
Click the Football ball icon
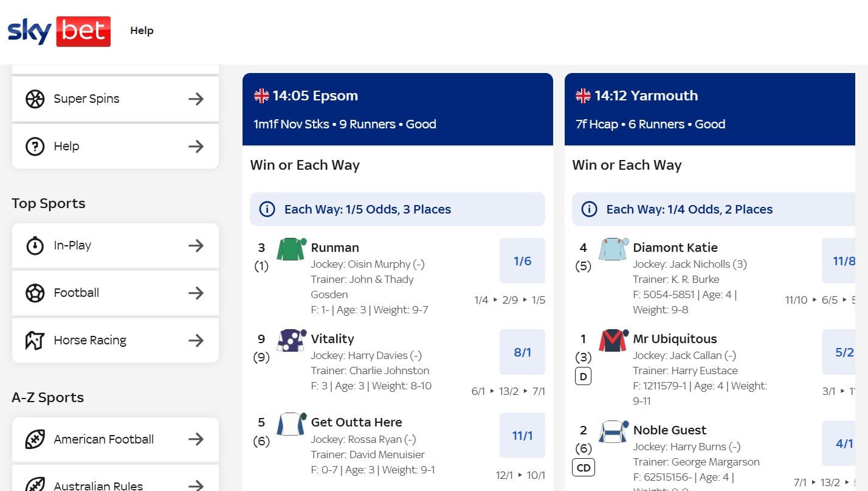coord(35,293)
